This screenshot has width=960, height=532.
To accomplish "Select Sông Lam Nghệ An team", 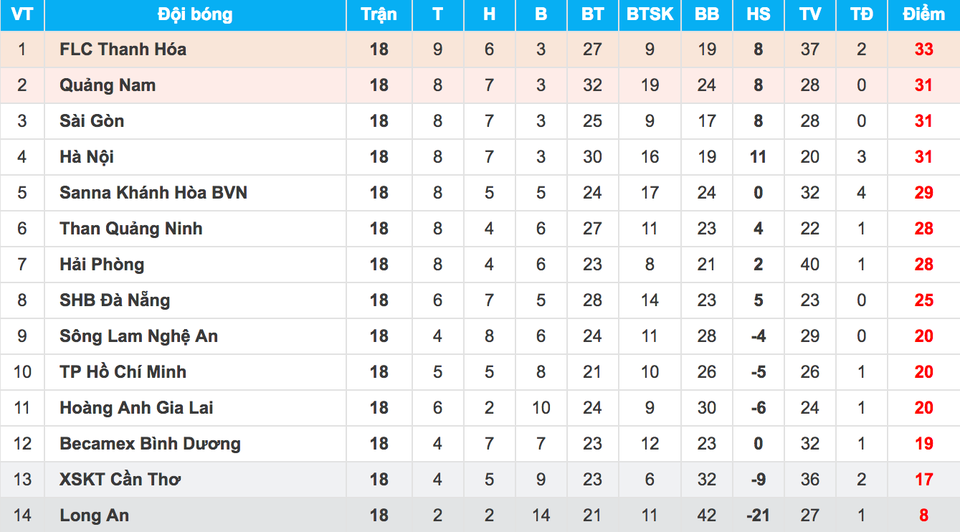I will tap(138, 336).
